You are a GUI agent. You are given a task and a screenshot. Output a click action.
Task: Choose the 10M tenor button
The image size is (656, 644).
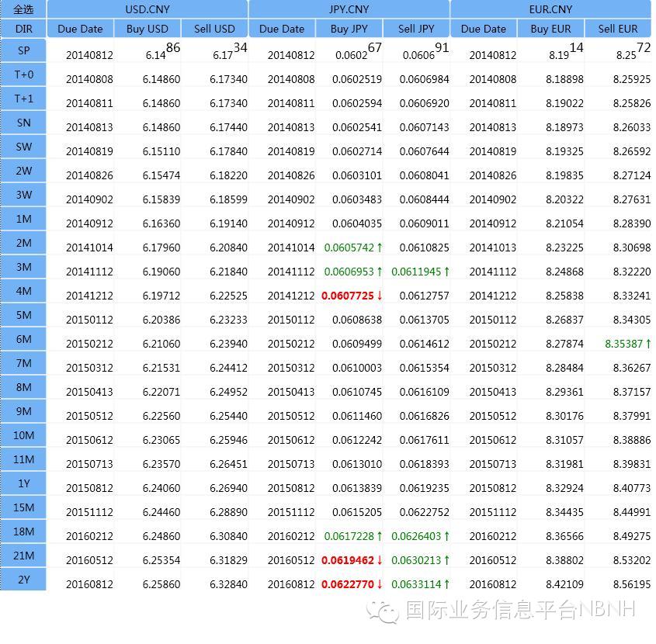[23, 435]
